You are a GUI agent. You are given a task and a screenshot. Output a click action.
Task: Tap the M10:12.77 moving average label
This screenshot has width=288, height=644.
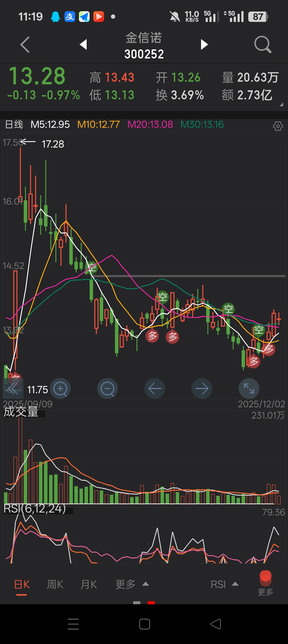pyautogui.click(x=98, y=124)
